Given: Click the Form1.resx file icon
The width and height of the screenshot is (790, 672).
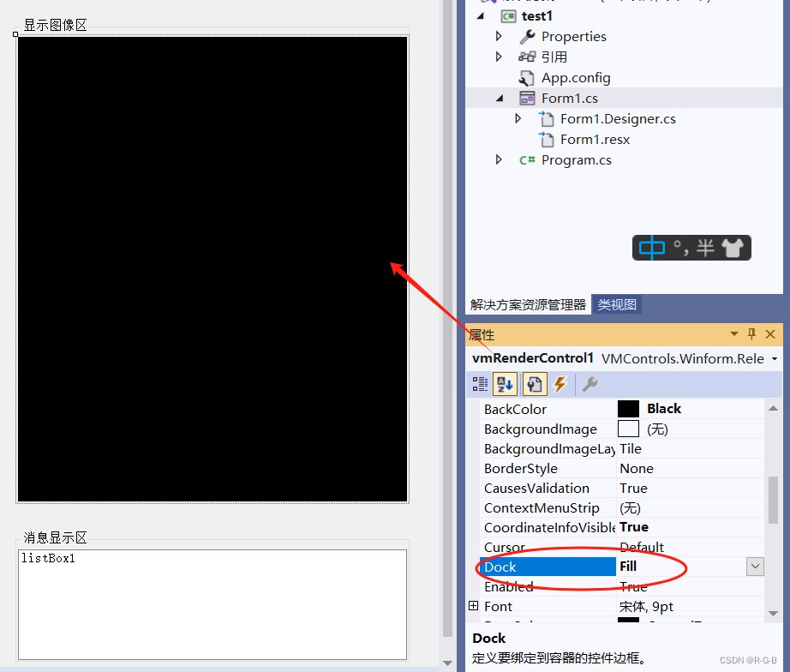Looking at the screenshot, I should [546, 139].
